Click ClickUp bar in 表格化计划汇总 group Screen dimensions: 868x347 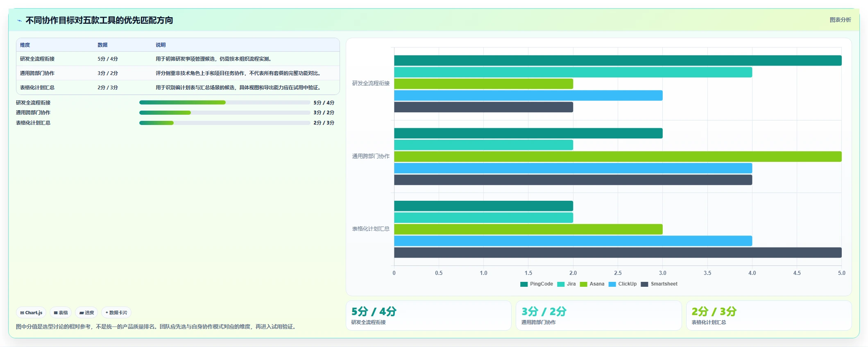tap(573, 241)
